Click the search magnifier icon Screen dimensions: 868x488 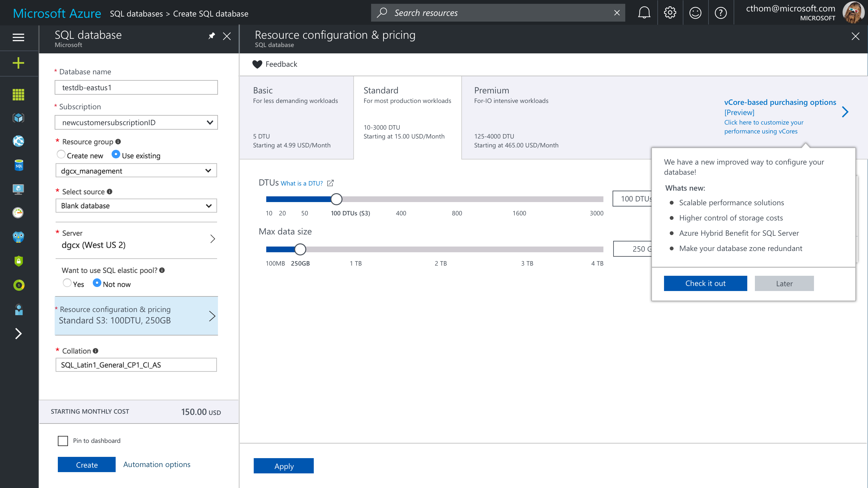click(x=382, y=13)
